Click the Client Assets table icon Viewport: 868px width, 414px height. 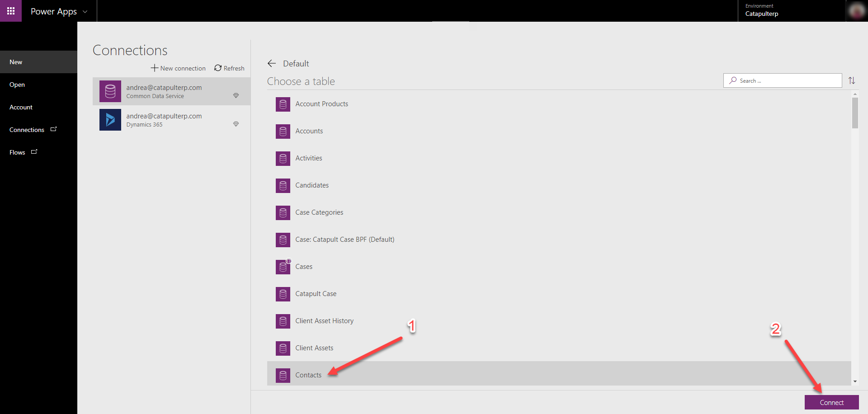click(283, 348)
